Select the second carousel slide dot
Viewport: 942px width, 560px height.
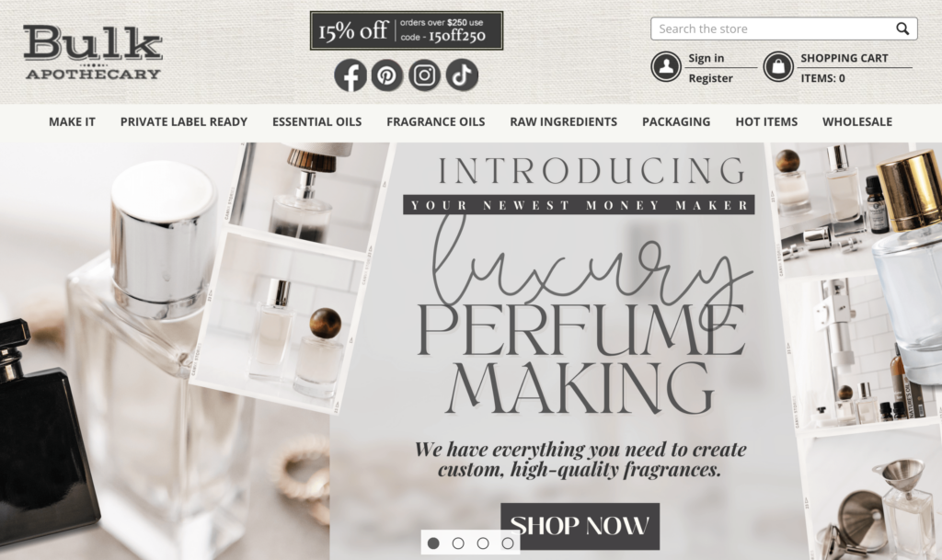[x=458, y=543]
